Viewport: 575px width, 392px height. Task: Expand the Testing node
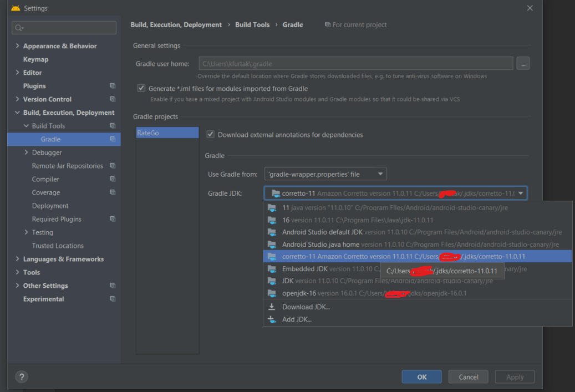click(26, 232)
